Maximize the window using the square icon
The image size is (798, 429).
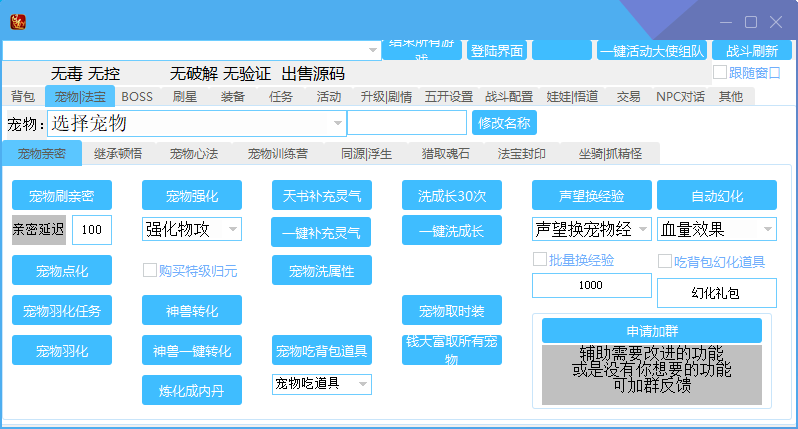click(x=751, y=22)
